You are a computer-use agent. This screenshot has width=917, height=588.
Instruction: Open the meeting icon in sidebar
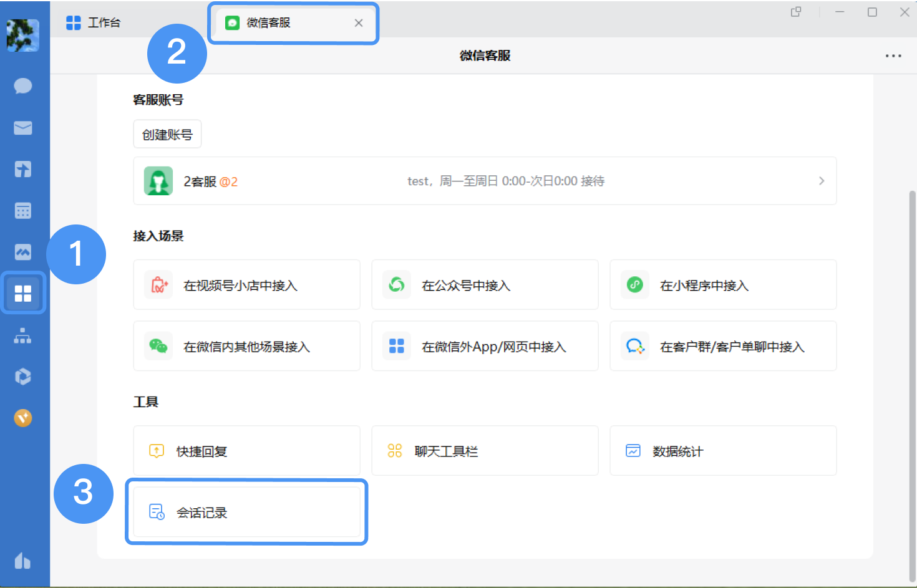(x=23, y=252)
